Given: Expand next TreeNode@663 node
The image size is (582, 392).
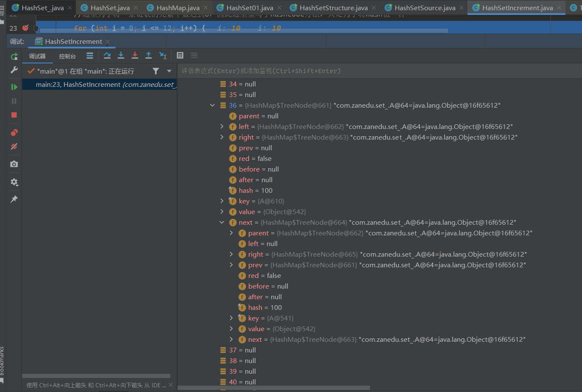Looking at the screenshot, I should (231, 339).
